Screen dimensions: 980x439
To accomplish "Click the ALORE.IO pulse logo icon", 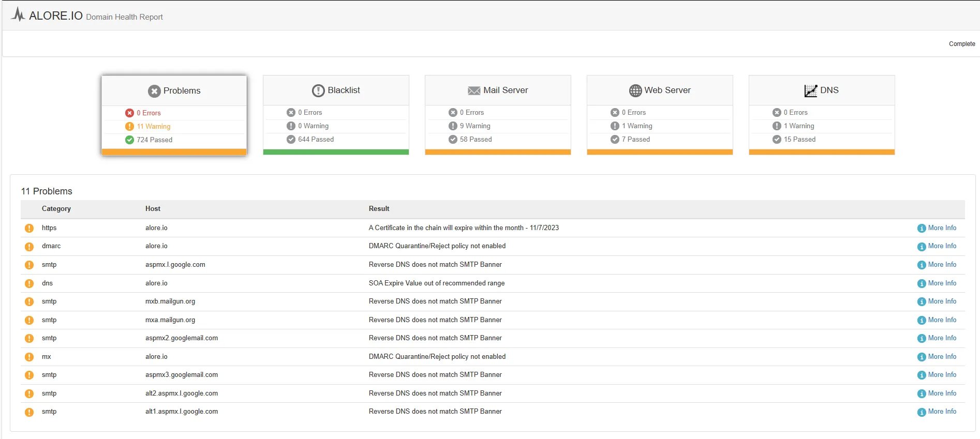I will click(18, 14).
